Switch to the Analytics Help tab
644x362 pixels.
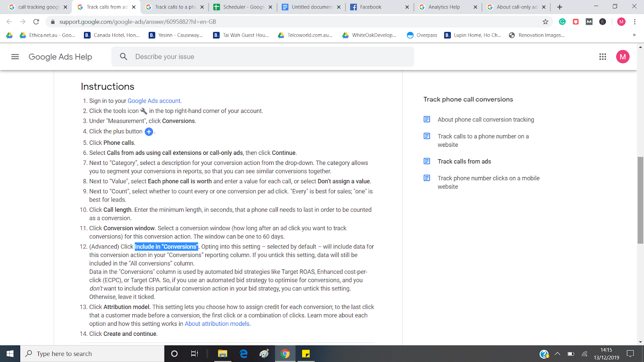(x=444, y=7)
